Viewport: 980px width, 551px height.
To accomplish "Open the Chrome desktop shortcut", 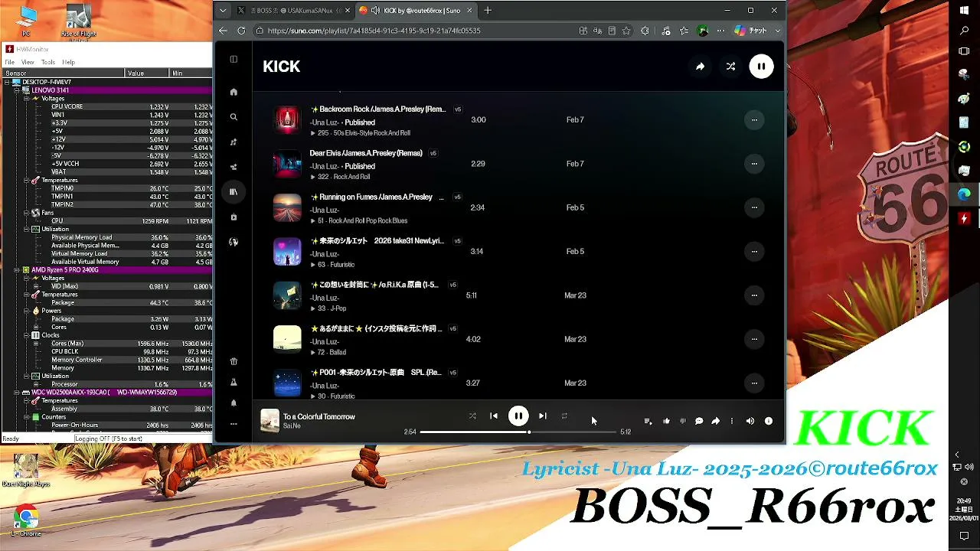I will pos(26,521).
